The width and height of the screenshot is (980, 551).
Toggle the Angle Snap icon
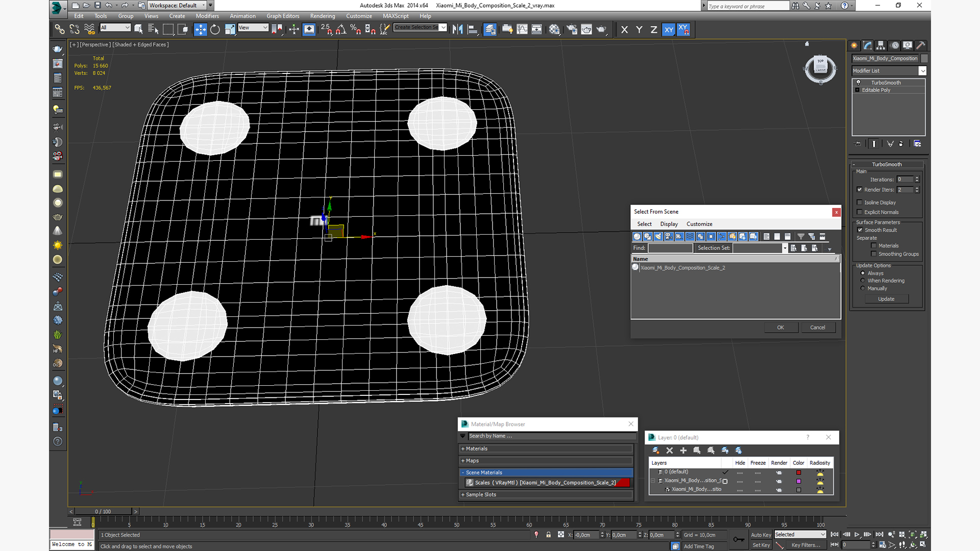pos(341,29)
